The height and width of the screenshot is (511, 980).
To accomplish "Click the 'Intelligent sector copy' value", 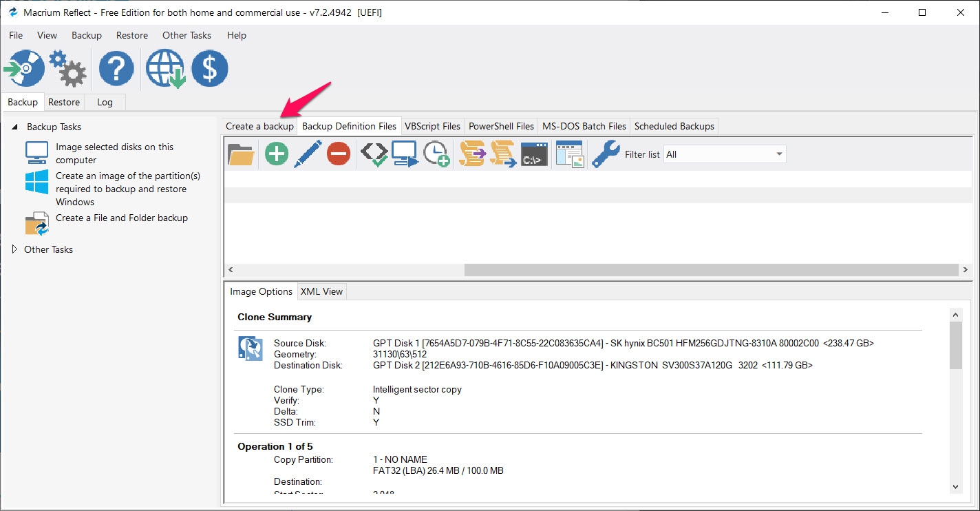I will tap(417, 389).
